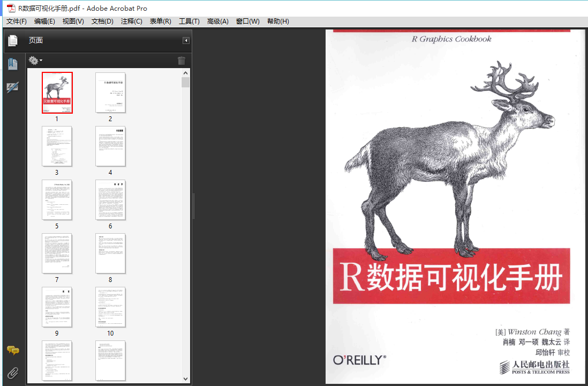Image resolution: width=588 pixels, height=386 pixels.
Task: Open the 注释(C) menu
Action: point(132,21)
